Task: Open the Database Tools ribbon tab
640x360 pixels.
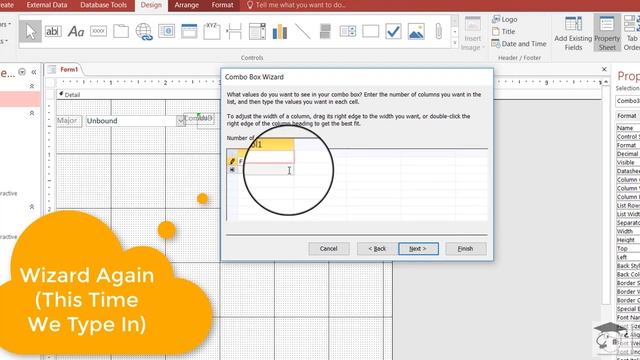Action: [103, 5]
